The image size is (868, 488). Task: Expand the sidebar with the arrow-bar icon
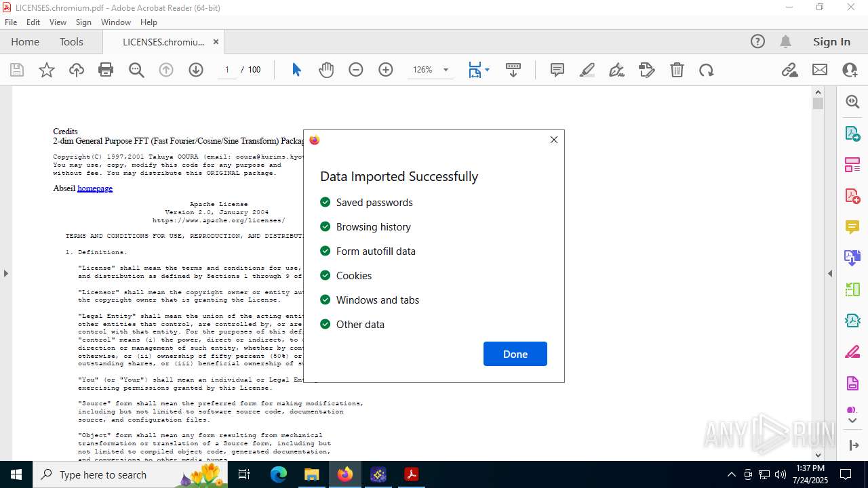pyautogui.click(x=853, y=445)
